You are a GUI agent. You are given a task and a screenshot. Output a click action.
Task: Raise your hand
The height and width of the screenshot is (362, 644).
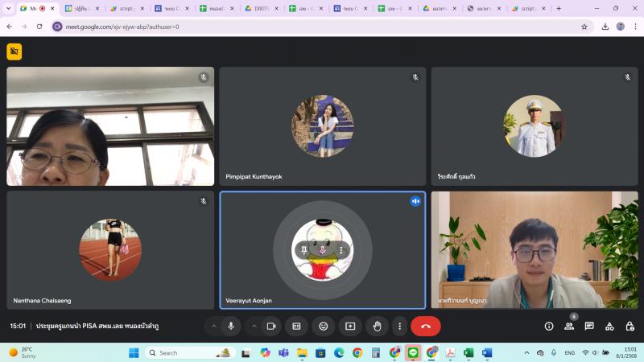(x=377, y=327)
